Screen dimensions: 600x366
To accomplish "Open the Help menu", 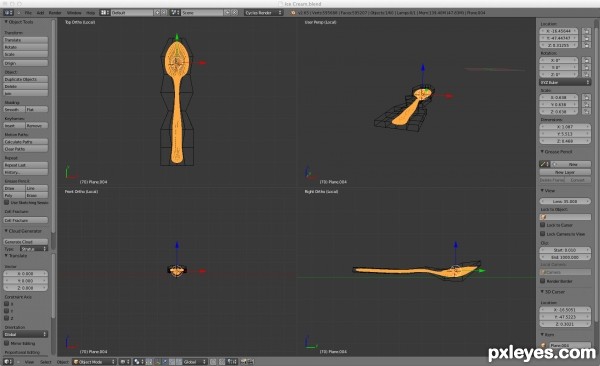I will [90, 13].
